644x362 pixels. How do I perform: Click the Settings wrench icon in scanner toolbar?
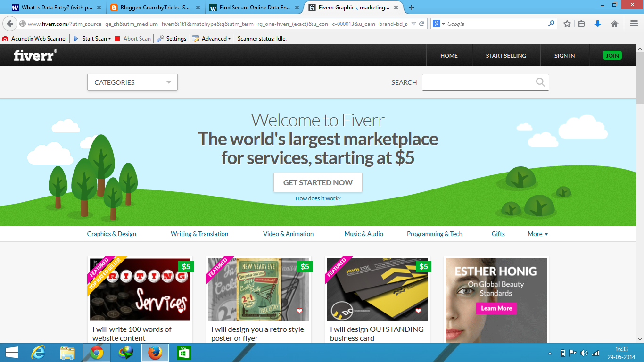click(160, 39)
